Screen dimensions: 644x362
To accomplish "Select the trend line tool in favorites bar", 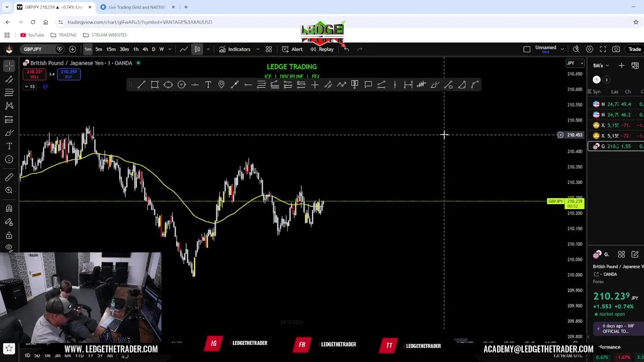I will (x=141, y=85).
